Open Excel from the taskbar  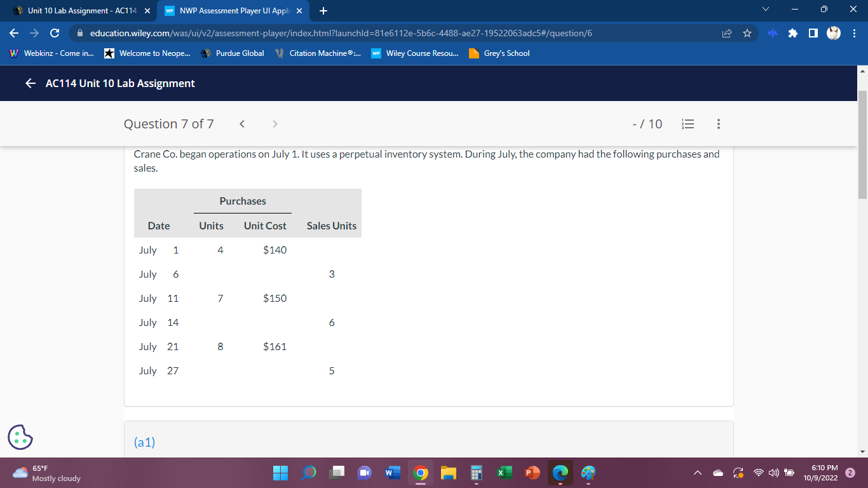click(x=504, y=473)
